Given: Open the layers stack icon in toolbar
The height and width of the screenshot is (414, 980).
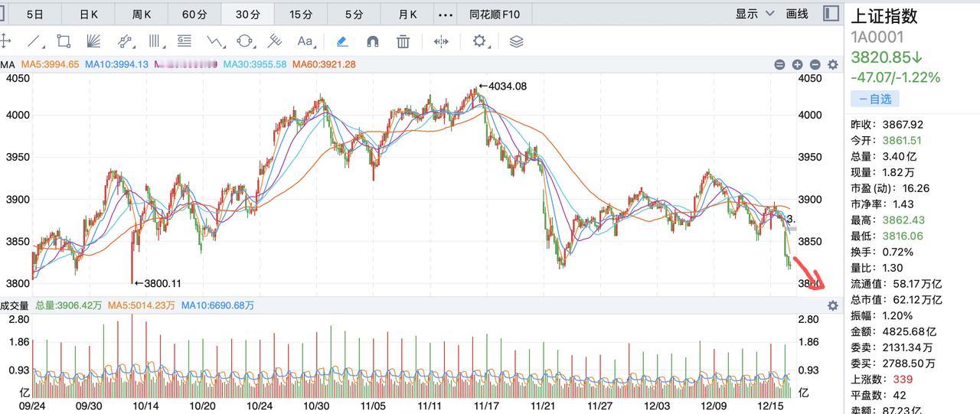Looking at the screenshot, I should pos(516,41).
